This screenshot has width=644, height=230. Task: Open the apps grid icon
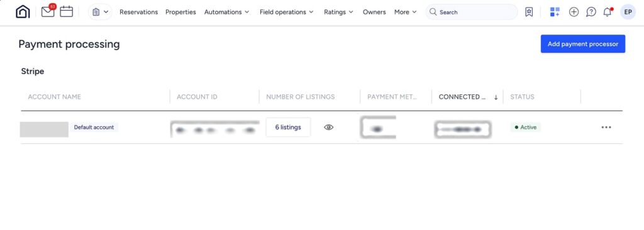(x=555, y=12)
